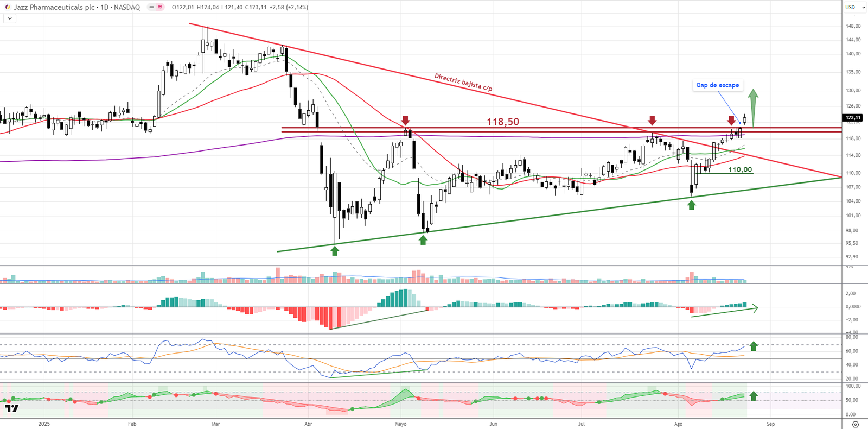This screenshot has width=868, height=429.
Task: Open chart settings via the hexagon gear
Action: click(856, 424)
